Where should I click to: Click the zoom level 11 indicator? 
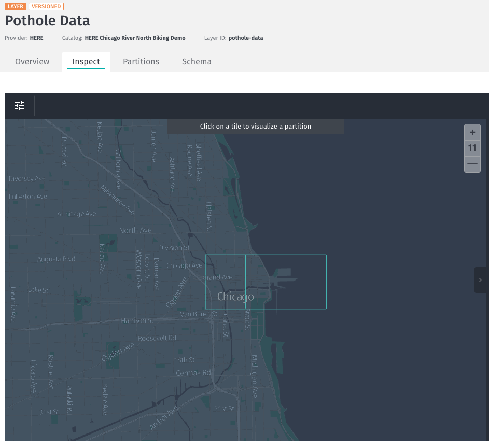pos(472,148)
